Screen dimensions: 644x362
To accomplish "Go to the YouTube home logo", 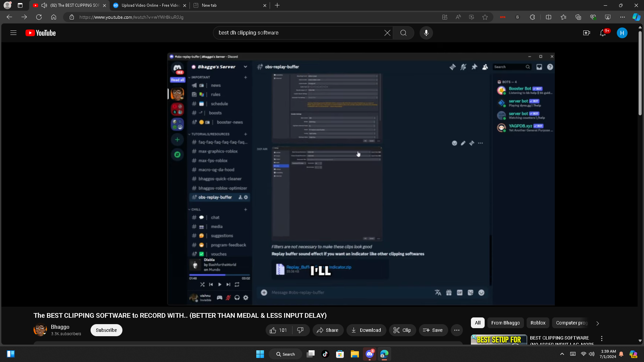I will [41, 33].
